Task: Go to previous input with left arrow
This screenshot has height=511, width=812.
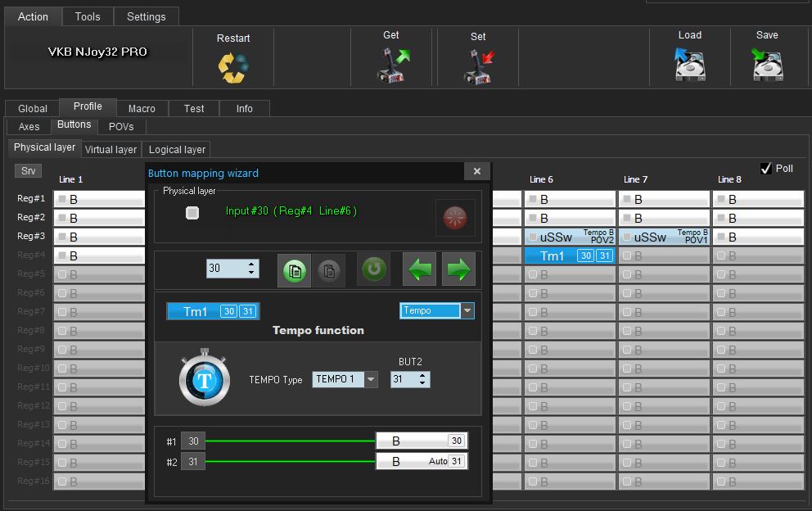Action: (x=420, y=269)
